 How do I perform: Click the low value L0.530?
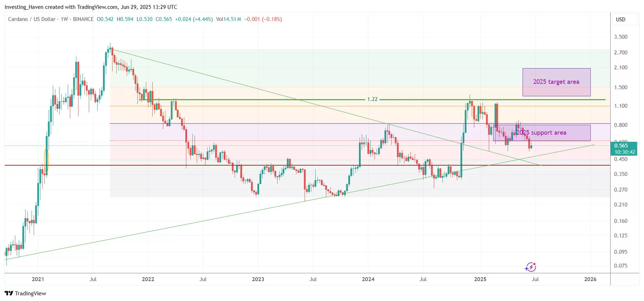click(144, 19)
